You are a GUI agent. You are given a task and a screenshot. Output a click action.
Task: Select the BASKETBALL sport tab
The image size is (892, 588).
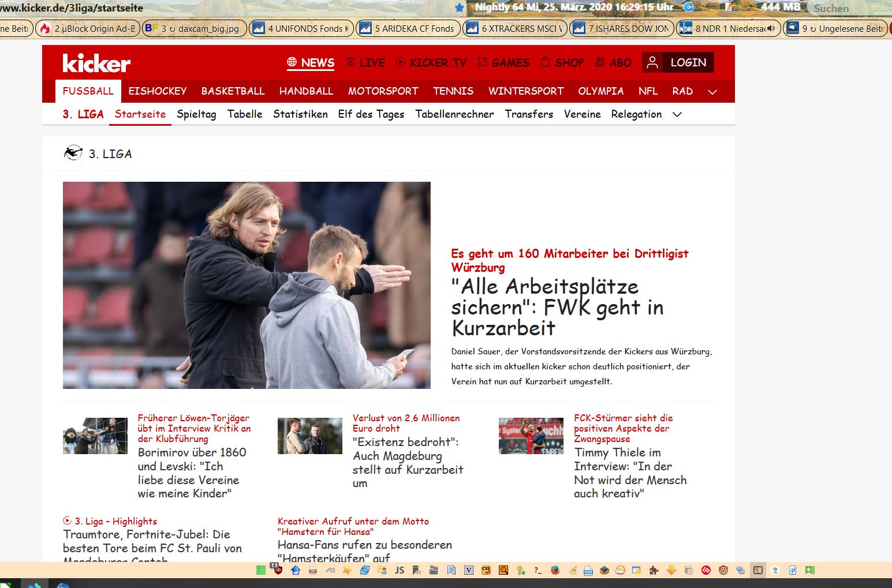(x=233, y=91)
